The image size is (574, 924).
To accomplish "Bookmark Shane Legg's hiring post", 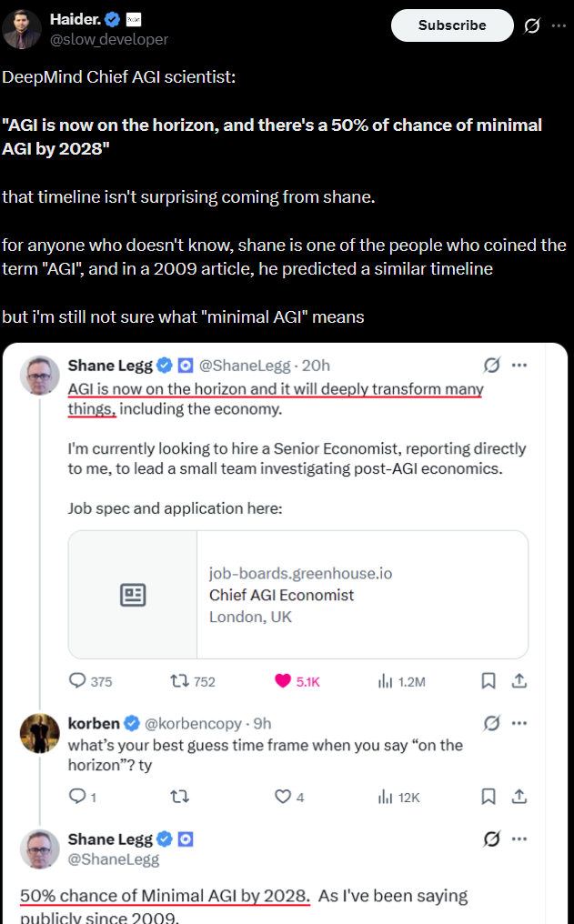I will (x=488, y=680).
